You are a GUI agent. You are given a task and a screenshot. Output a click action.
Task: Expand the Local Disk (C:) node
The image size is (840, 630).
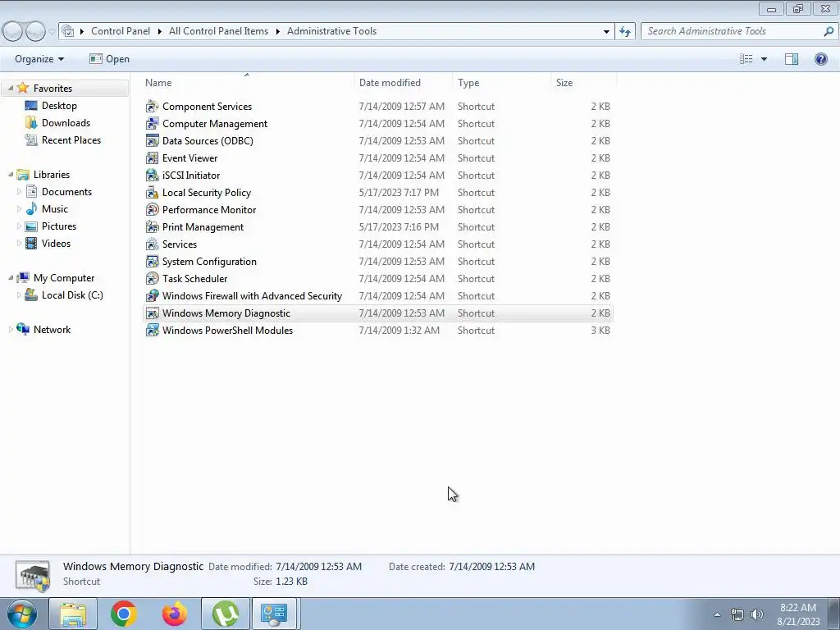click(20, 294)
